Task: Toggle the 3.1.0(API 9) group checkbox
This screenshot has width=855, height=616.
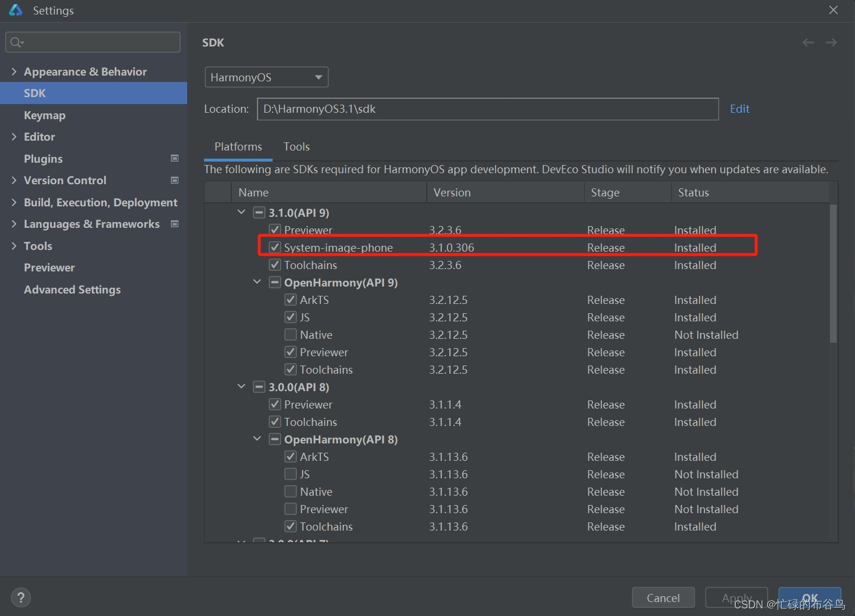Action: (259, 213)
